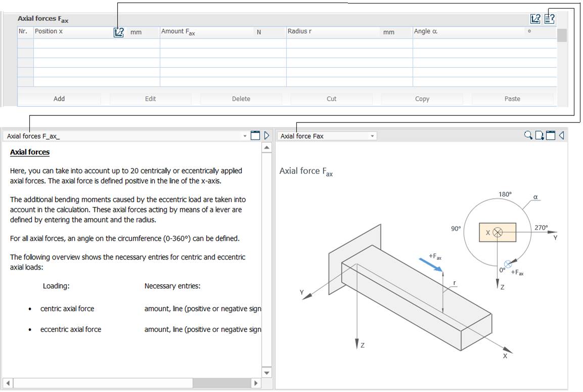Click 'centric axial force' bullet text
The width and height of the screenshot is (583, 392).
tap(67, 309)
